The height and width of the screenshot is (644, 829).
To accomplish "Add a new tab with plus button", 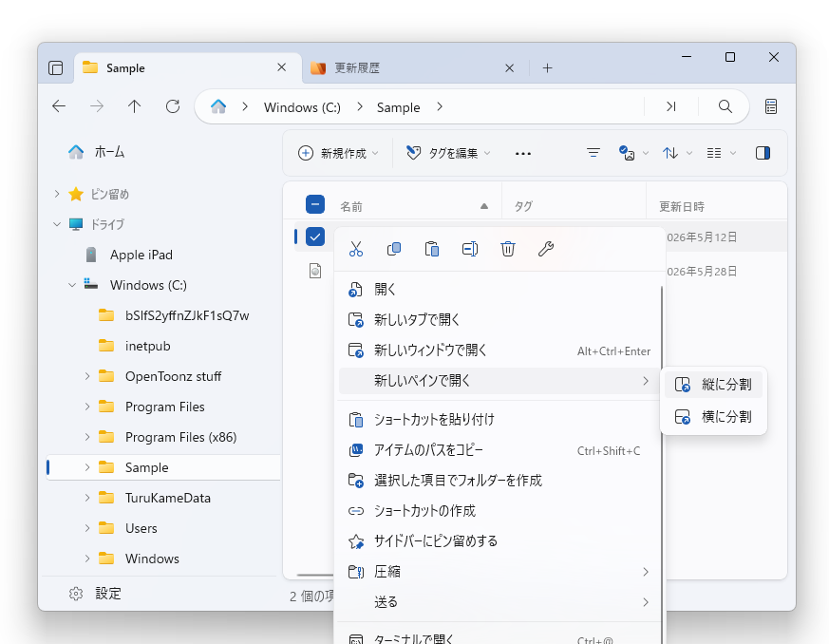I will tap(547, 68).
